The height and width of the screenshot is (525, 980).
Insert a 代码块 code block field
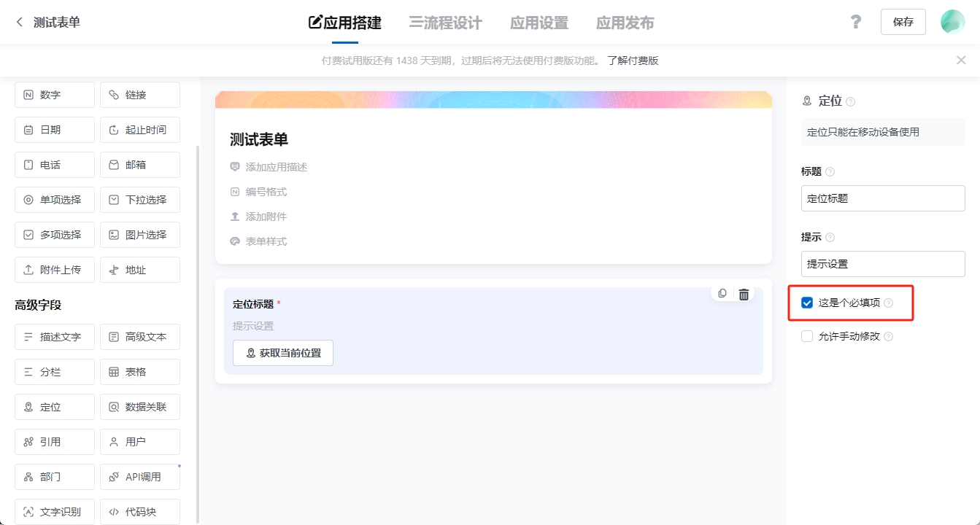coord(139,511)
